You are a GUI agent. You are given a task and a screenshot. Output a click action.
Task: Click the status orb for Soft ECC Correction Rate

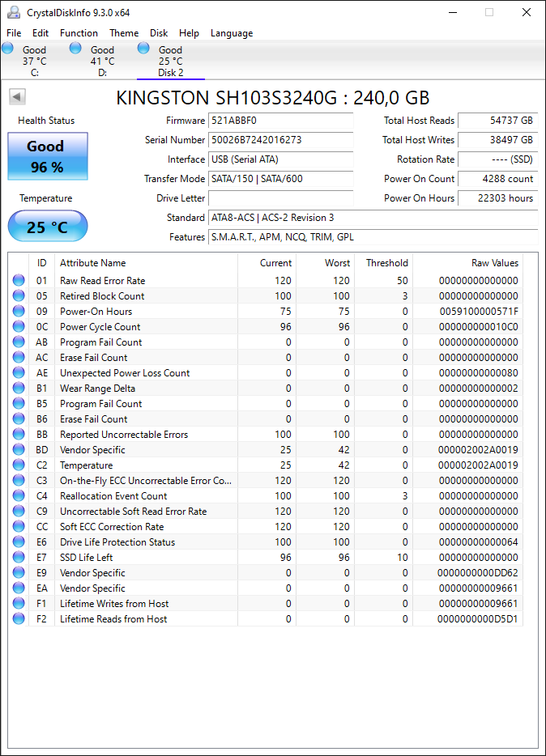pos(19,526)
